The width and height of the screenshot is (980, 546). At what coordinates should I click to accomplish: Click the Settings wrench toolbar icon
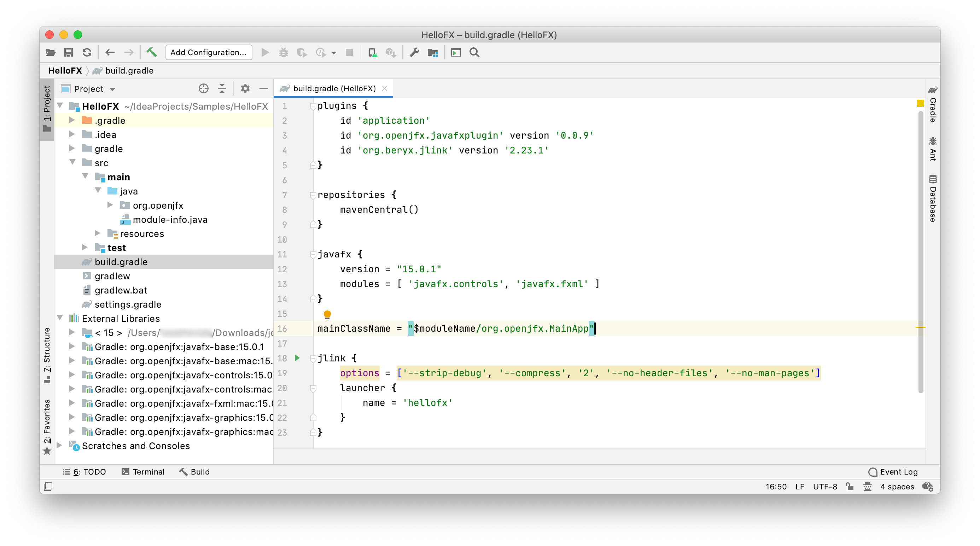[x=414, y=52]
